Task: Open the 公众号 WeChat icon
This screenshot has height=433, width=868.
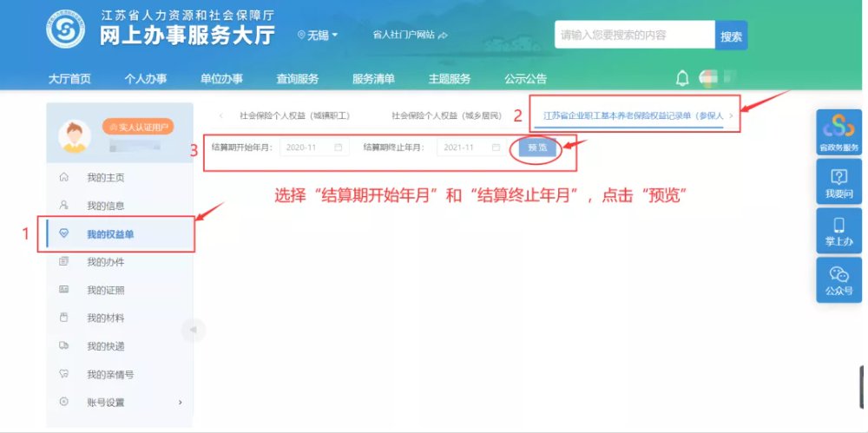Action: [x=838, y=279]
